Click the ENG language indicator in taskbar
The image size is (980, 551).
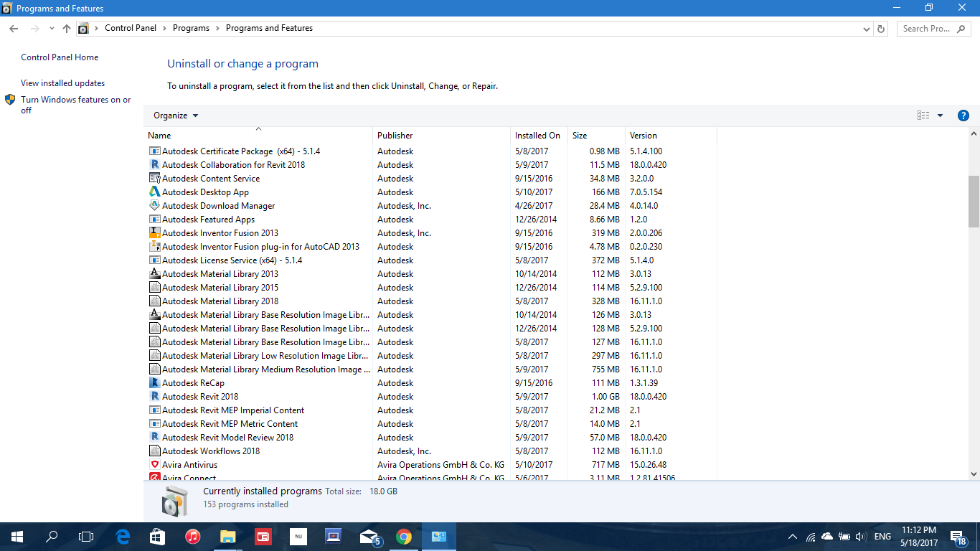coord(882,537)
